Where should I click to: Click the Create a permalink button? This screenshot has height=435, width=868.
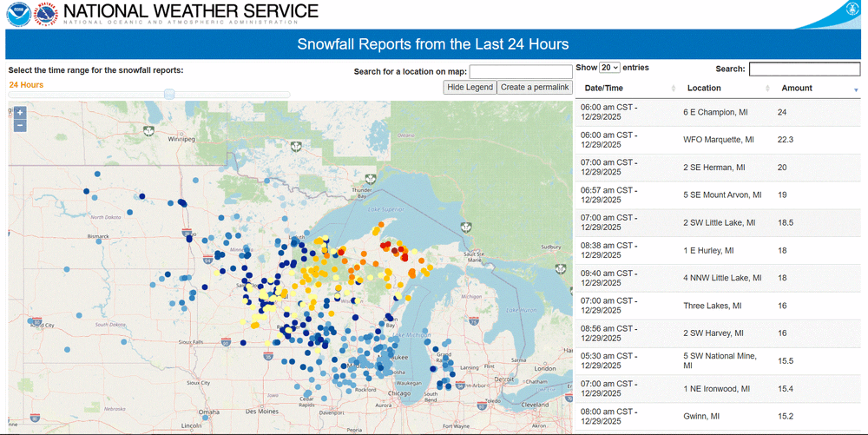click(x=535, y=87)
